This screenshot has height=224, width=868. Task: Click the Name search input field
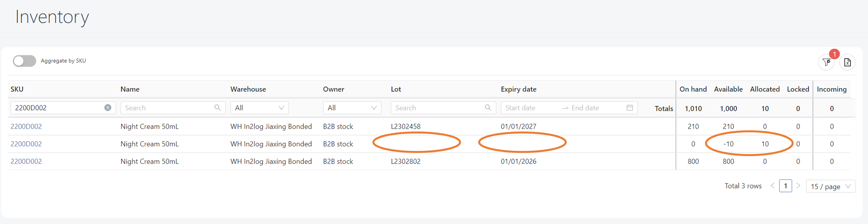point(167,108)
